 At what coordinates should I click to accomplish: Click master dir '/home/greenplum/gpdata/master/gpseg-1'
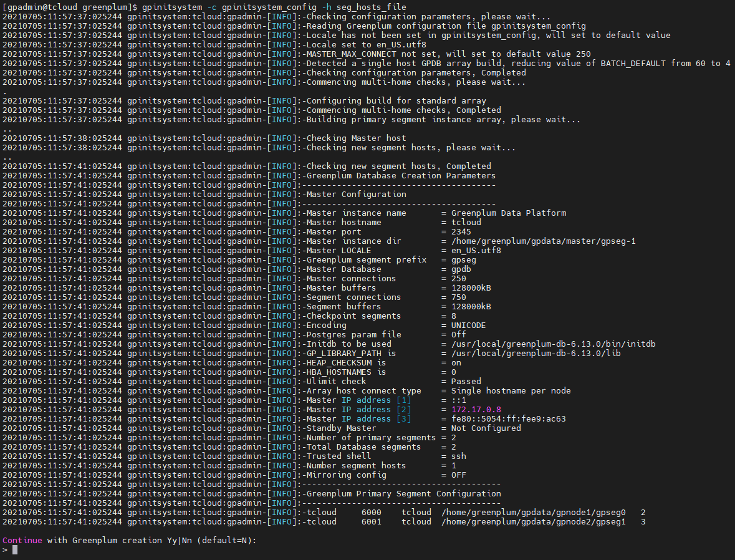[543, 241]
